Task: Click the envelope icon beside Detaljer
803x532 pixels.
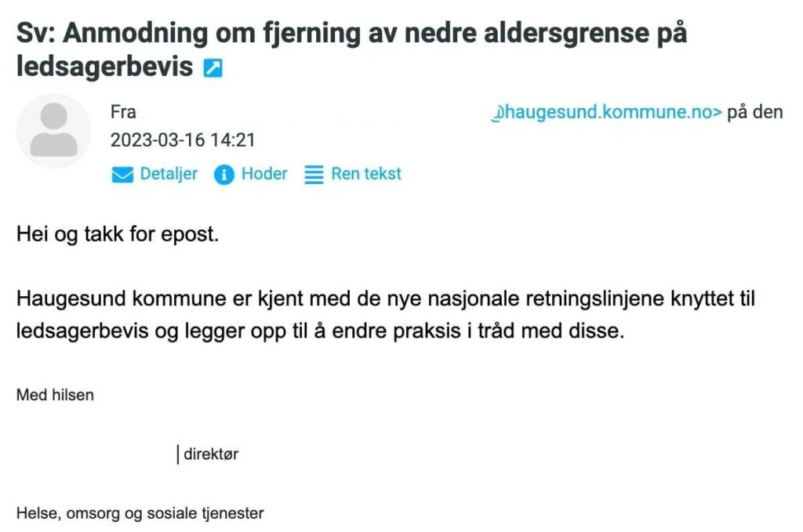Action: (x=122, y=175)
